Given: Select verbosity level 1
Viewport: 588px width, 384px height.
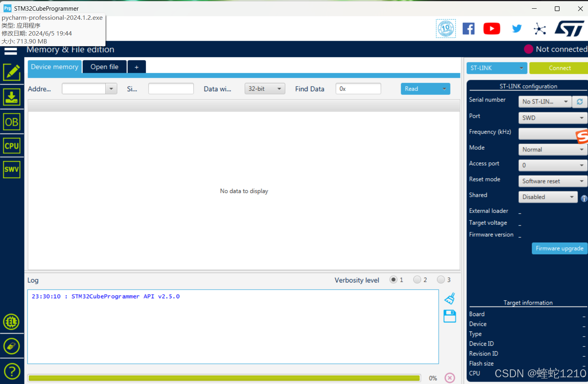Looking at the screenshot, I should point(393,280).
